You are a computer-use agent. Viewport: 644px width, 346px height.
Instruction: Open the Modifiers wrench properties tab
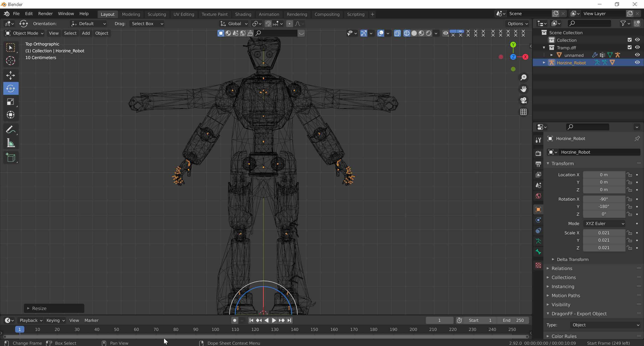pos(538,140)
